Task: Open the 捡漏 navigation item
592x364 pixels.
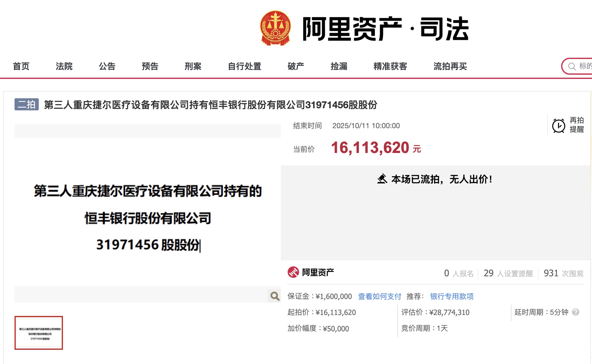Action: [339, 66]
